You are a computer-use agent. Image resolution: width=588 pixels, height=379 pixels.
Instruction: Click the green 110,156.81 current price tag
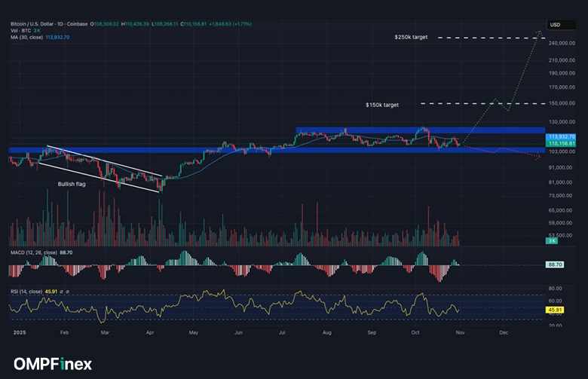[x=562, y=143]
